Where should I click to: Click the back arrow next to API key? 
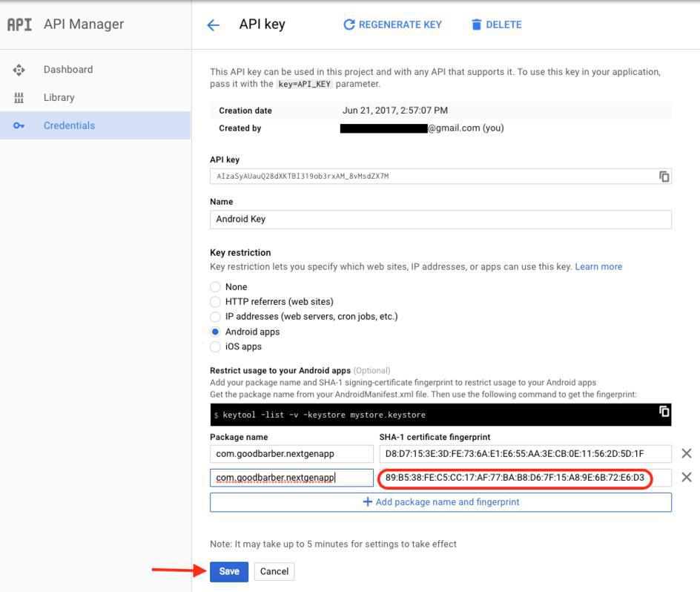tap(213, 25)
